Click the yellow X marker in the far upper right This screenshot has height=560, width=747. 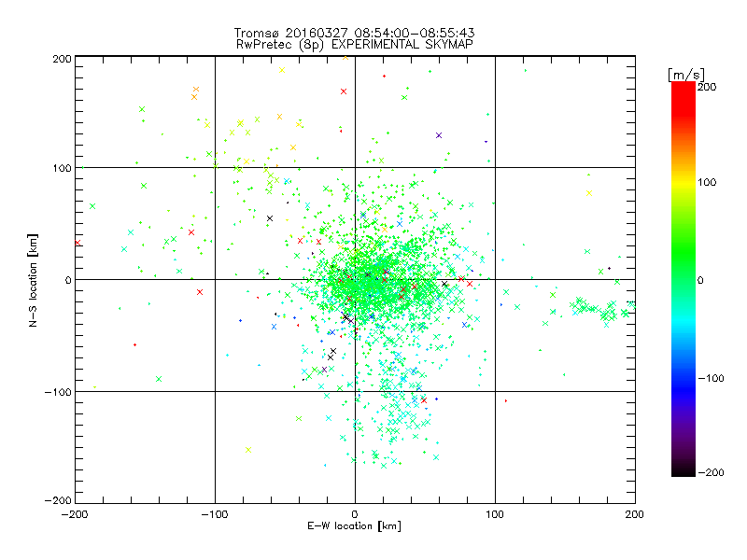[x=589, y=193]
